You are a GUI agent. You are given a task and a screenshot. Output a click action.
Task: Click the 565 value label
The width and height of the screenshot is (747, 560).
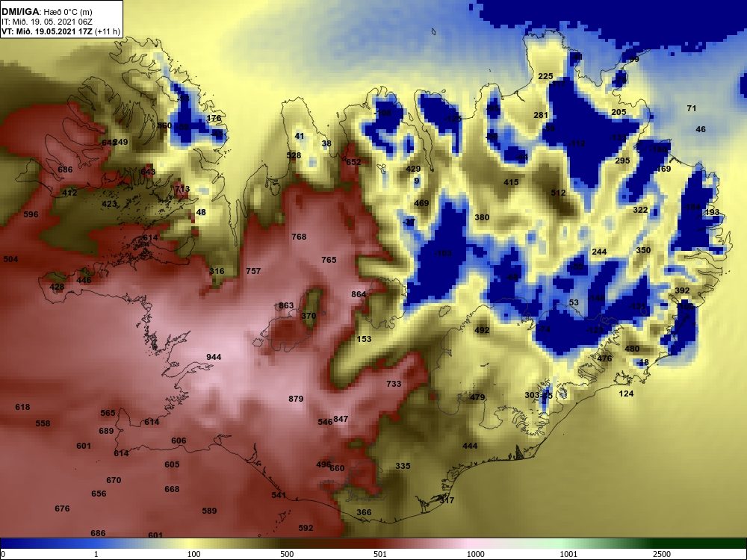click(108, 413)
